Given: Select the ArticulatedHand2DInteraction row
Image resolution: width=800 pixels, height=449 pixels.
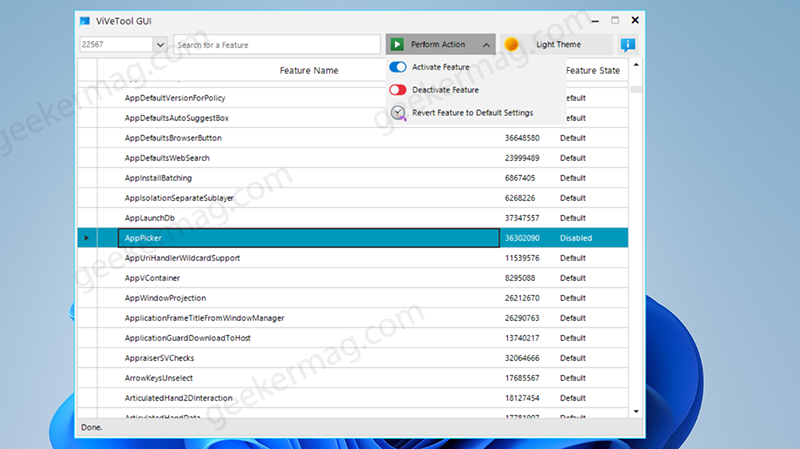Looking at the screenshot, I should click(353, 398).
